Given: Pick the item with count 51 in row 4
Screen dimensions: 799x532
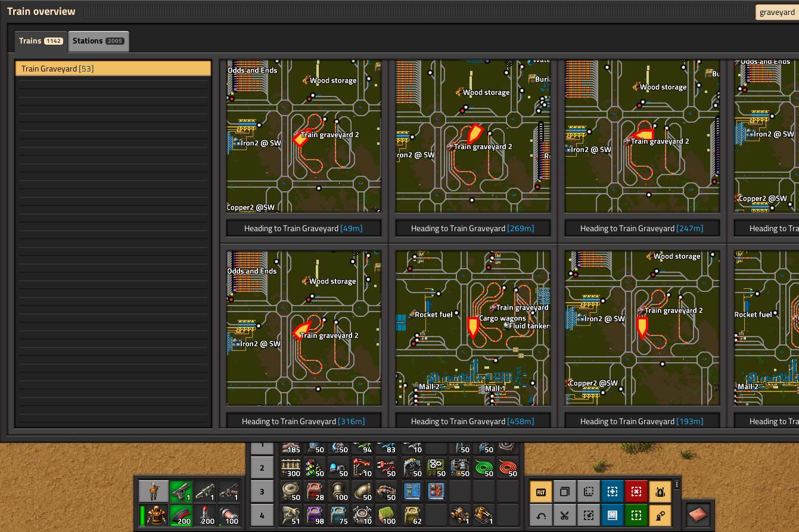Looking at the screenshot, I should (291, 515).
